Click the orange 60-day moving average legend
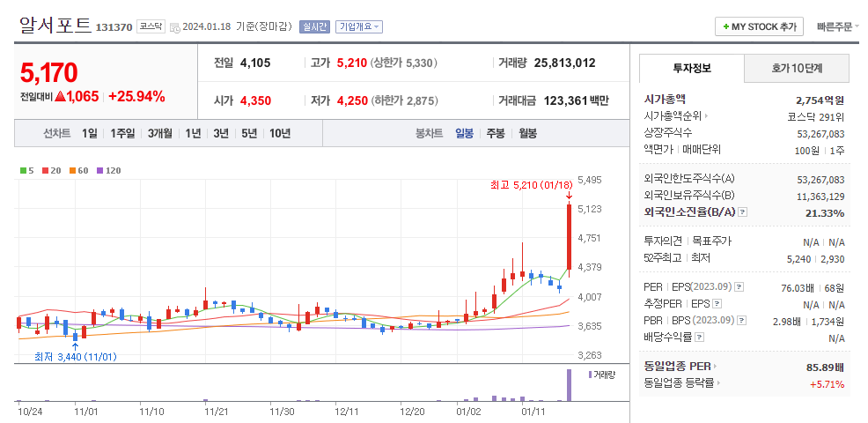The height and width of the screenshot is (423, 868). 78,171
